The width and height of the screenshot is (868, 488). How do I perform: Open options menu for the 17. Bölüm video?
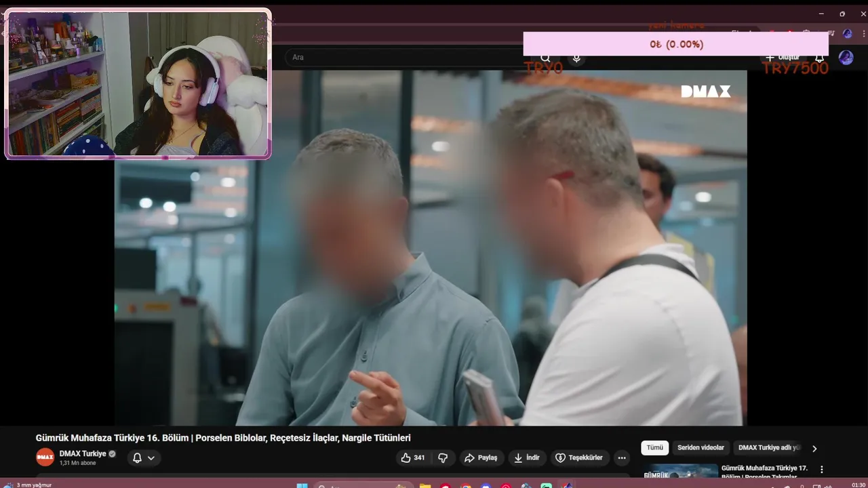(x=822, y=470)
